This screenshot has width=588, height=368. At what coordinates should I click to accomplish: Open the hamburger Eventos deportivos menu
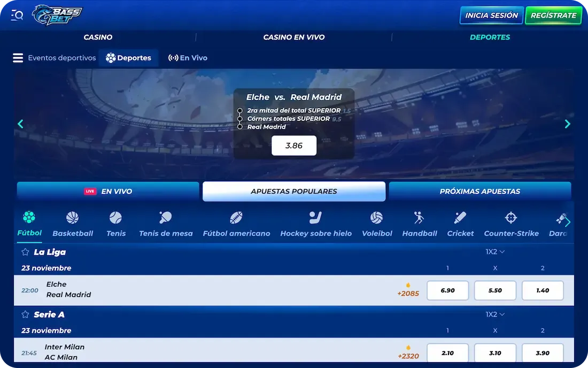tap(18, 58)
